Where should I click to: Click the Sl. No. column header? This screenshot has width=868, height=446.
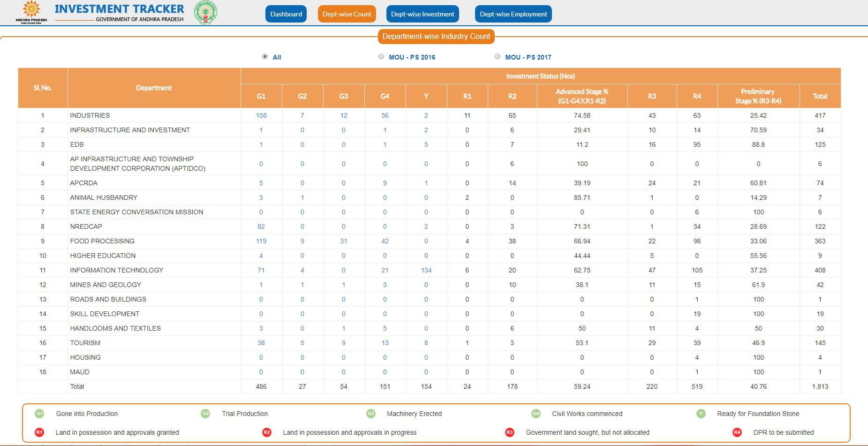[43, 88]
